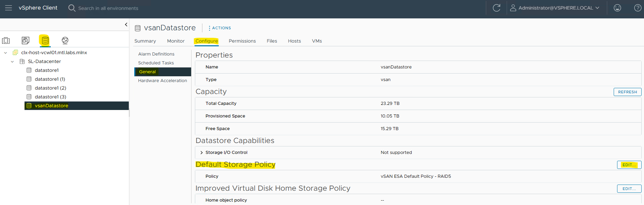Click the datastore1 (2) datastore icon

click(29, 88)
